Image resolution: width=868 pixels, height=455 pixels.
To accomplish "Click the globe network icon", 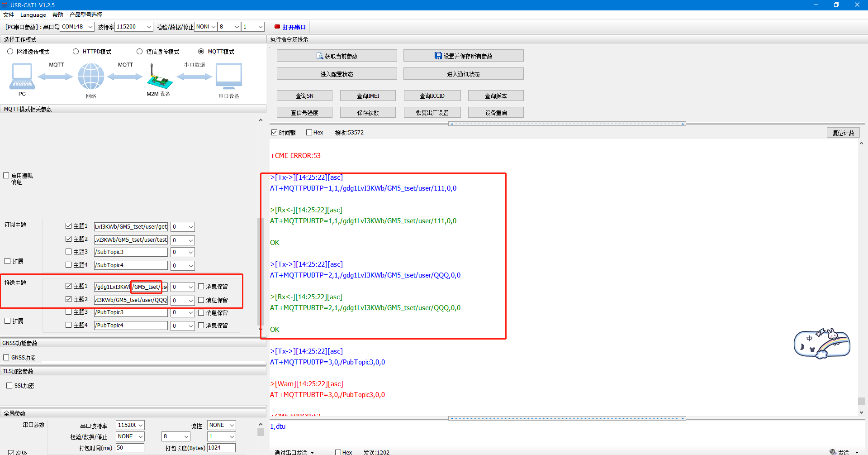I will (x=91, y=76).
